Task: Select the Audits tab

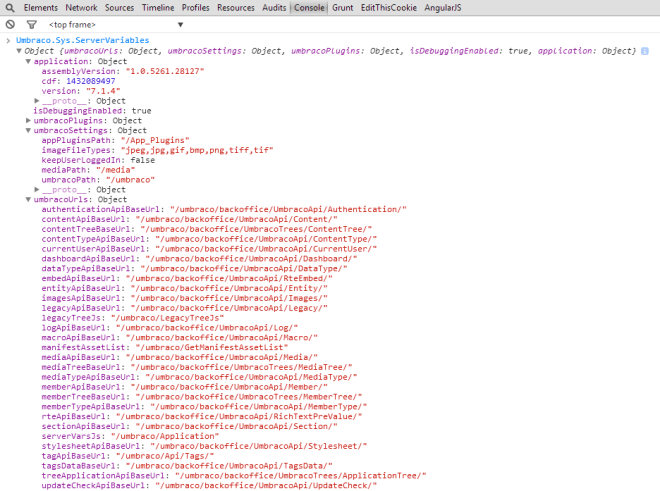Action: pos(274,8)
